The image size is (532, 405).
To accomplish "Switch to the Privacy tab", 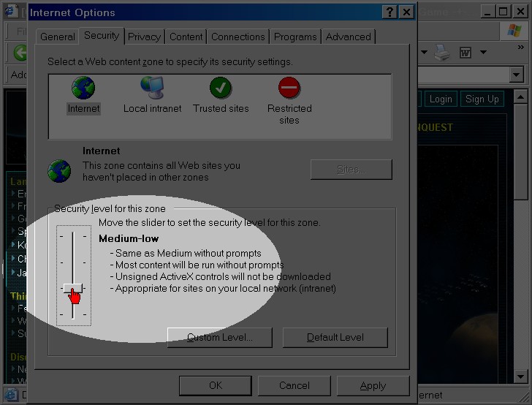I will (144, 37).
